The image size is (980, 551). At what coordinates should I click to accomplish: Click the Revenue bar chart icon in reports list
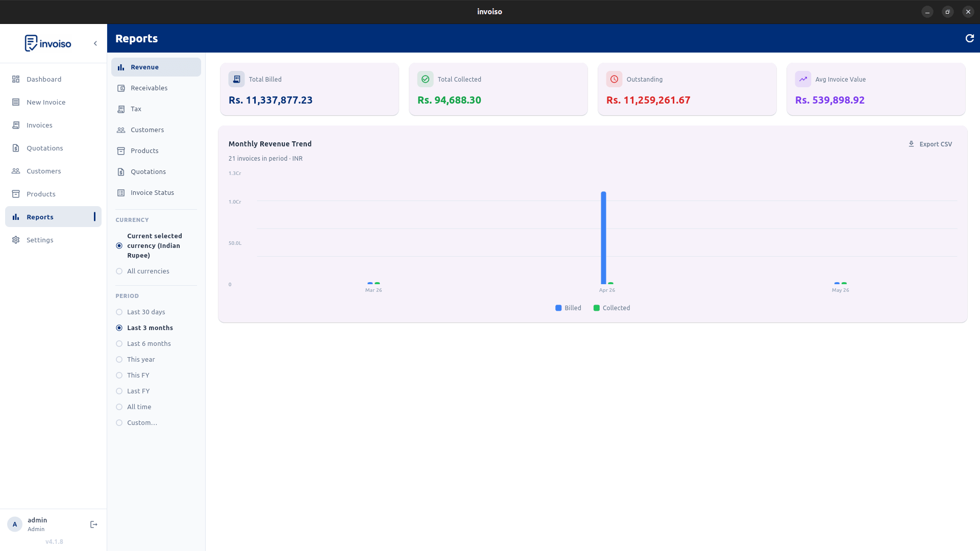coord(121,67)
